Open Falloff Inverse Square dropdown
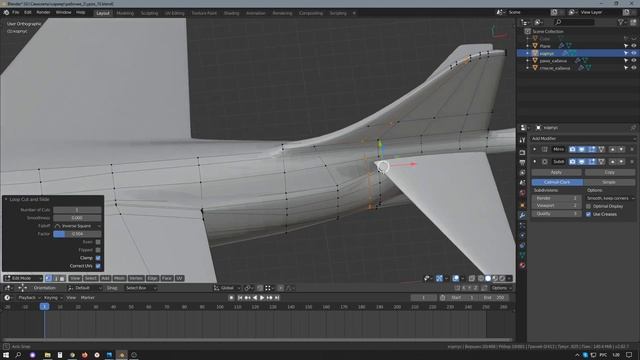Viewport: 640px width, 360px height. coord(77,226)
